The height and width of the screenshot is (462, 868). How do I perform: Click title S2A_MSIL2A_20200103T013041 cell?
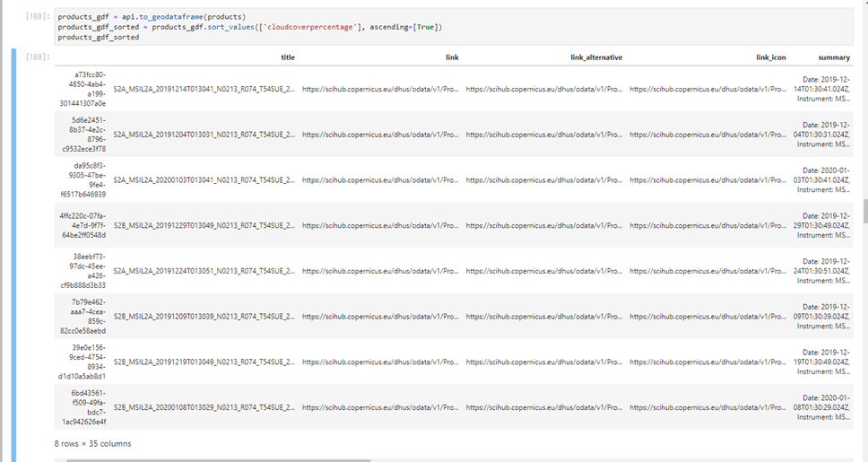tap(204, 179)
